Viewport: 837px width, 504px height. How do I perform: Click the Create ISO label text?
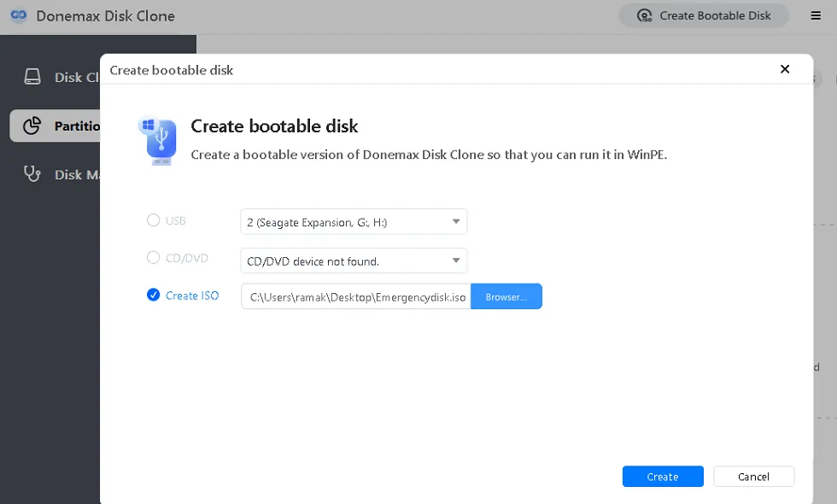[x=192, y=296]
